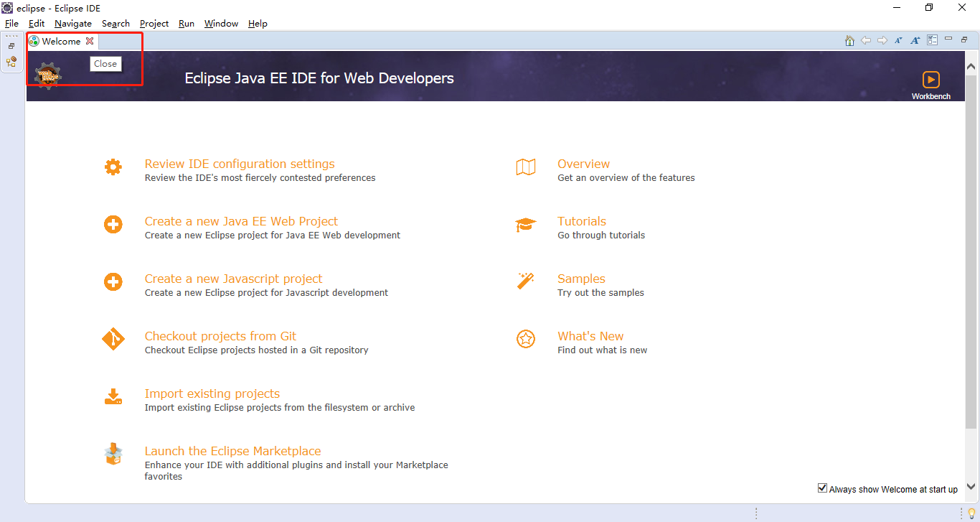The image size is (980, 522).
Task: Open the Overview link
Action: (x=583, y=164)
